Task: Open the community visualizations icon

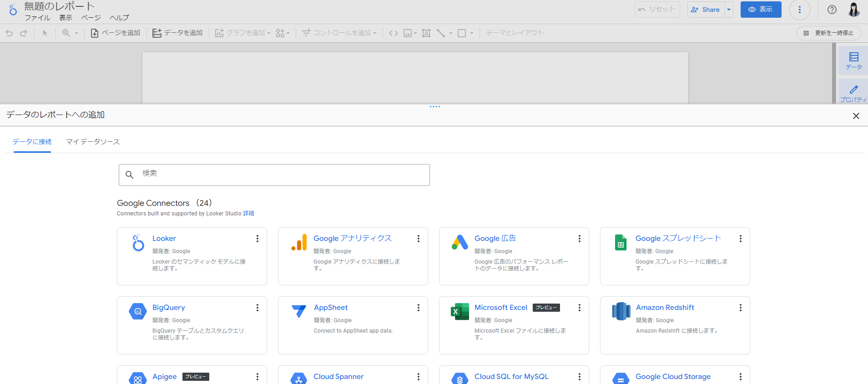Action: pos(280,33)
